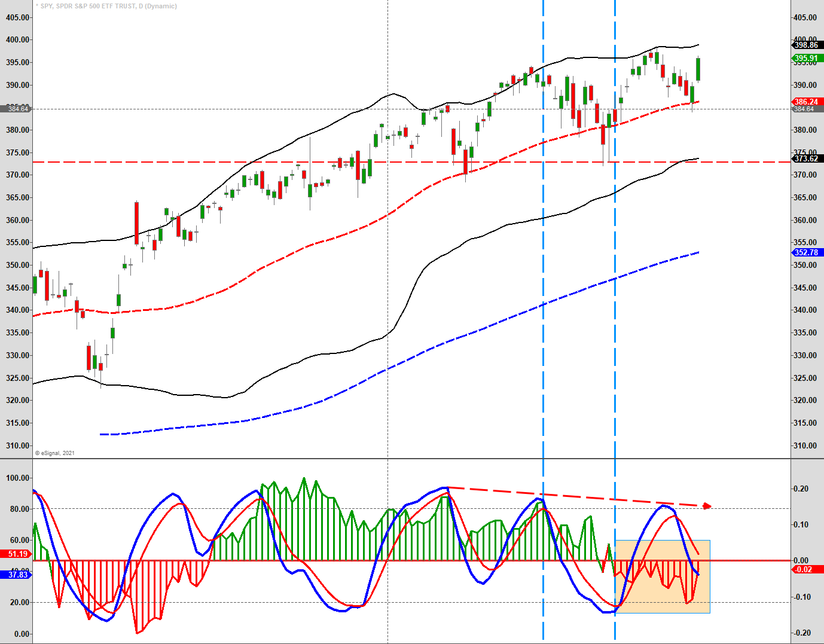Screen dimensions: 824x644
Task: Click the 370.00 label on the left price axis
Action: [x=17, y=175]
